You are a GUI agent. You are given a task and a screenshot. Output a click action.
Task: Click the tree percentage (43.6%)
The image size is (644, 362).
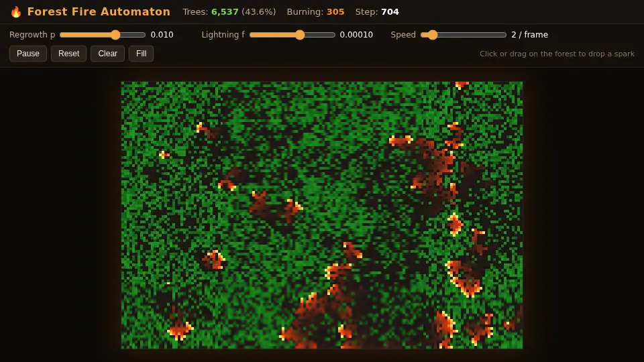point(259,12)
